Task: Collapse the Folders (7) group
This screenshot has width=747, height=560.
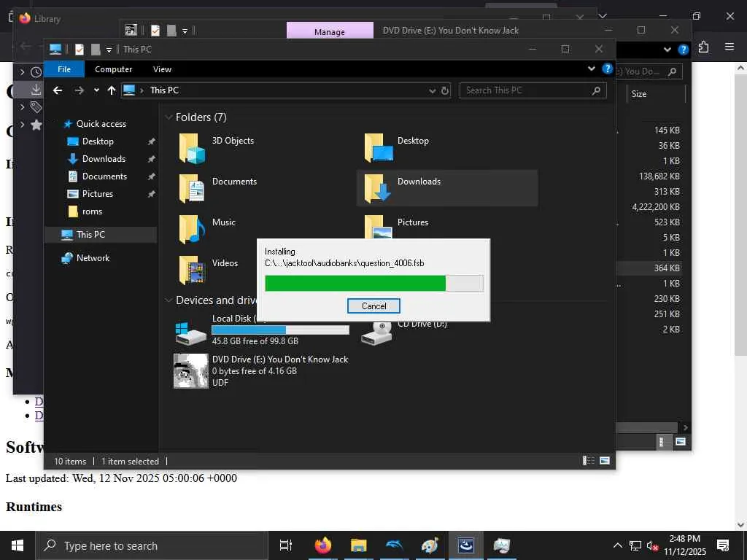Action: 169,117
